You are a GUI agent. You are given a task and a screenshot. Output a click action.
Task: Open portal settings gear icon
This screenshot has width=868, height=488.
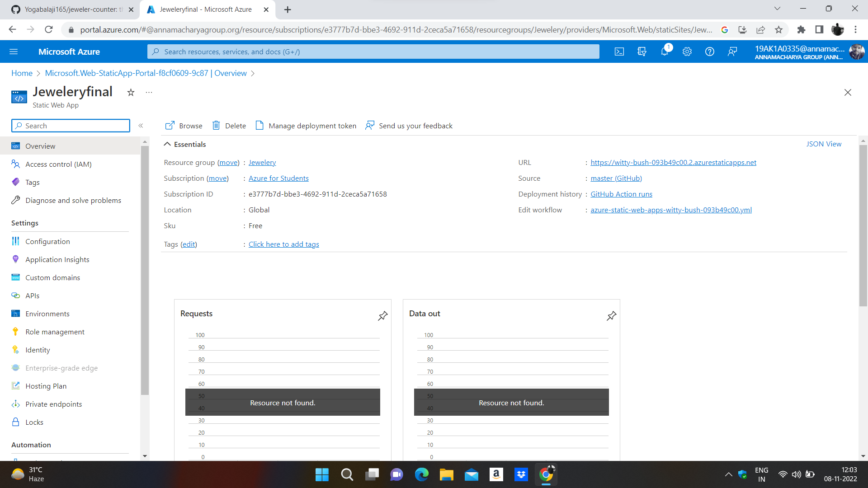click(x=687, y=52)
